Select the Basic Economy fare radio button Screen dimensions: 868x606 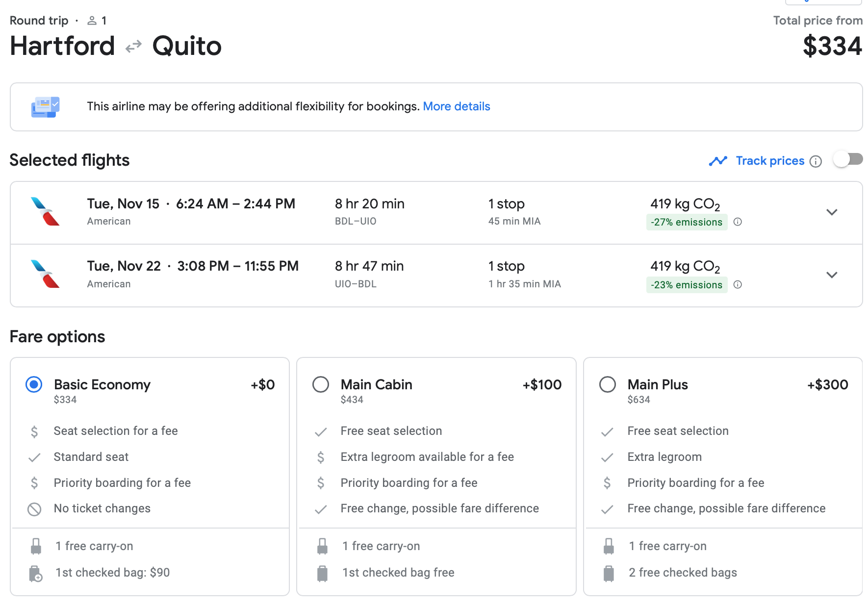point(34,384)
